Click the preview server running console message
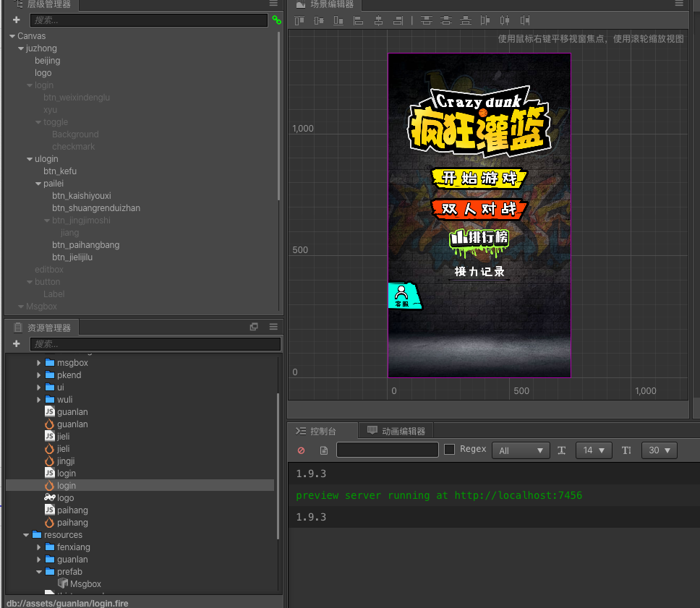 click(x=439, y=495)
